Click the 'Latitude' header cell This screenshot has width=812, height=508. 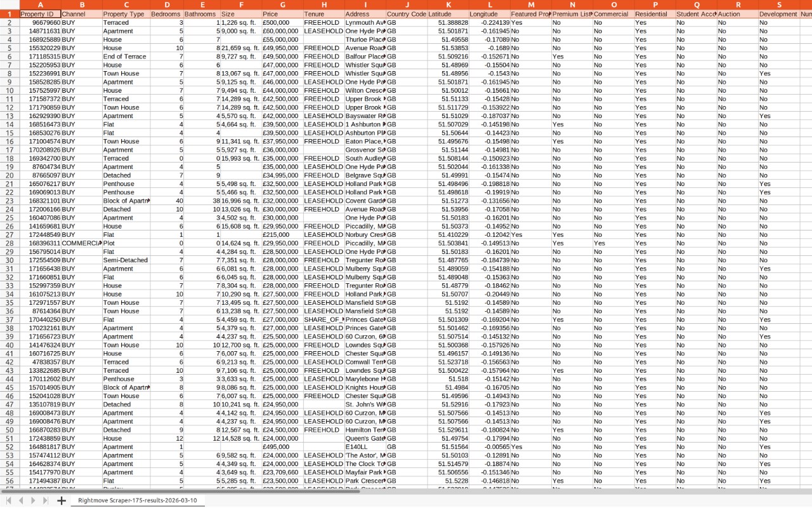click(x=448, y=14)
